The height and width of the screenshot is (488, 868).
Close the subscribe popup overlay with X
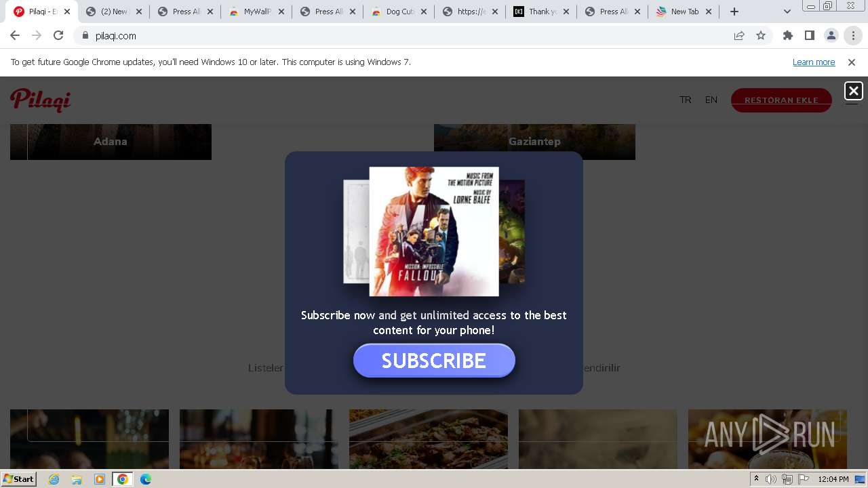click(853, 91)
